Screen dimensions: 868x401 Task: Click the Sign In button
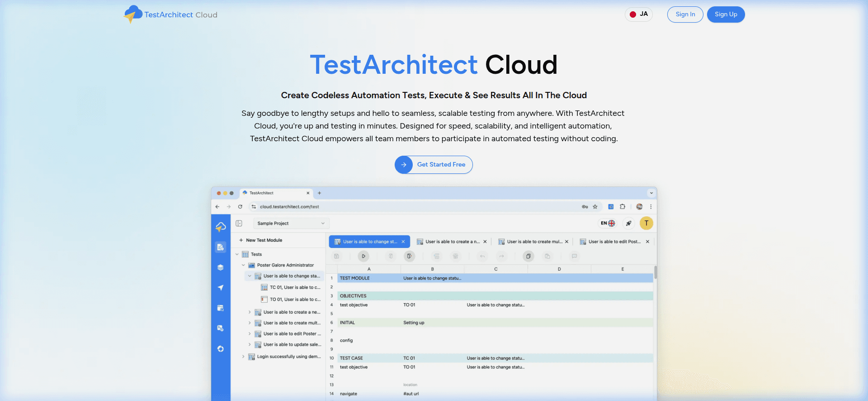point(685,14)
